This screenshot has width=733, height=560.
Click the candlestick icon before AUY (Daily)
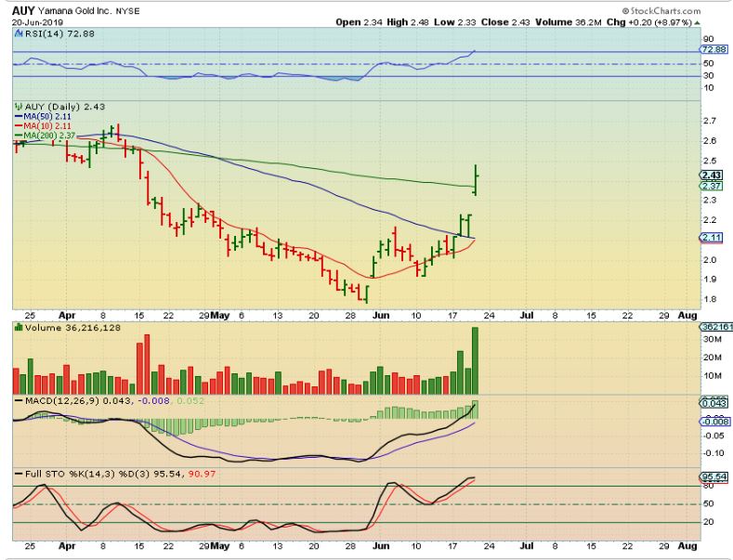pos(19,107)
